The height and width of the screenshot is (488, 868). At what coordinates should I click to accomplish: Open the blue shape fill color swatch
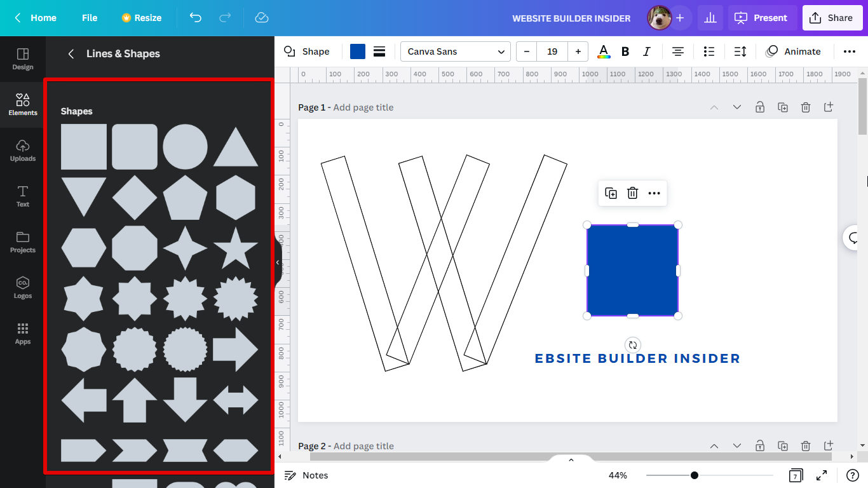pyautogui.click(x=358, y=51)
